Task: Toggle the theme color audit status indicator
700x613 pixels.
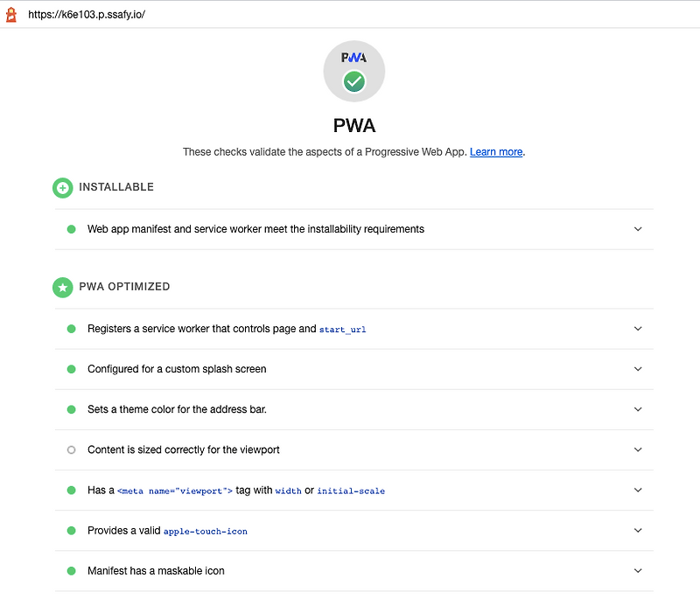Action: (71, 409)
